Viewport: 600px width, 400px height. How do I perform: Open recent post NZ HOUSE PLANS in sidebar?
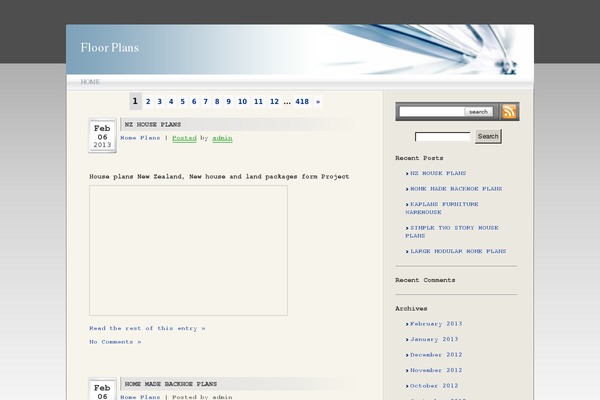(438, 173)
